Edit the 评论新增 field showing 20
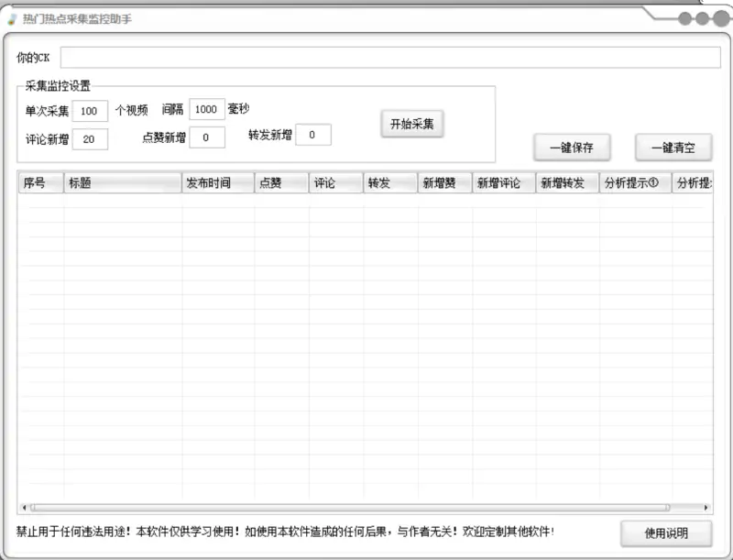Screen dimensions: 733x560 pyautogui.click(x=90, y=138)
